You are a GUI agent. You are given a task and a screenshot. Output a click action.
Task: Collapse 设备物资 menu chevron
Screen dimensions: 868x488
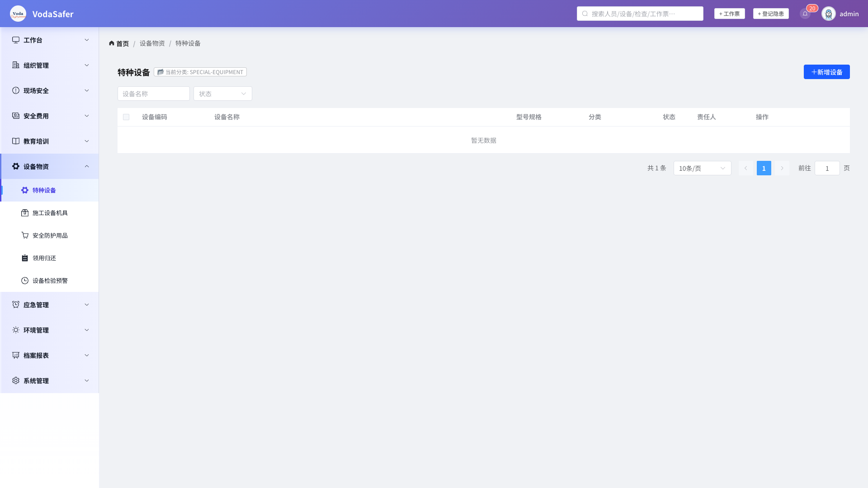[87, 166]
